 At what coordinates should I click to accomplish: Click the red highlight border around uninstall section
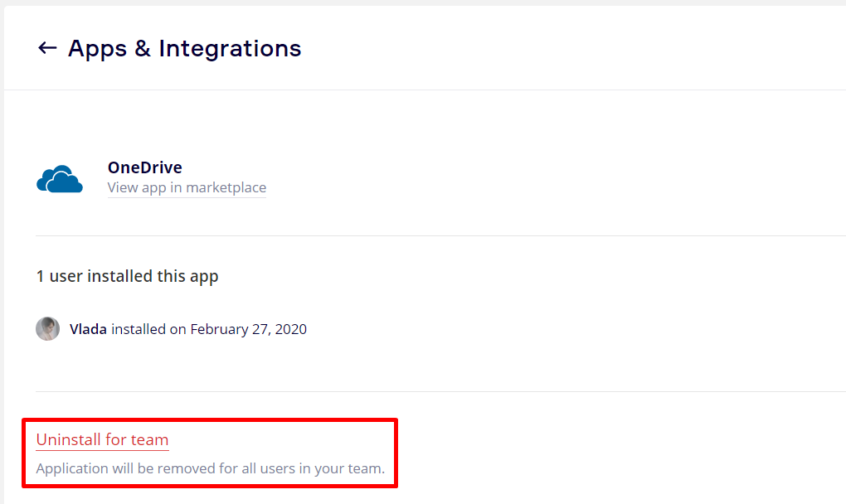click(396, 453)
